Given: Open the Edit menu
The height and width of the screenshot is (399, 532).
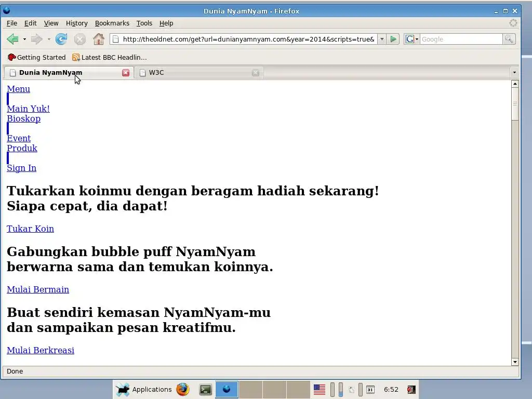Looking at the screenshot, I should click(x=31, y=23).
